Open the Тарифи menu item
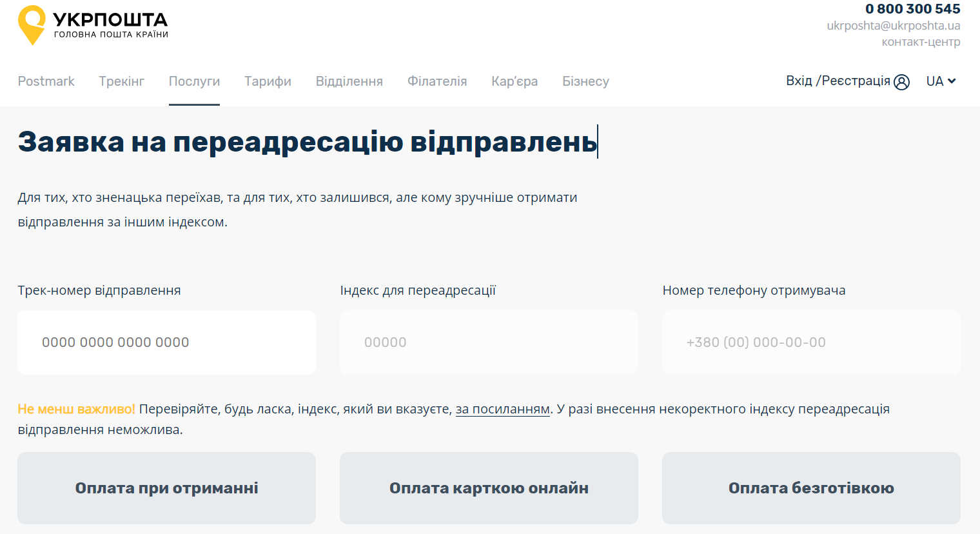The image size is (980, 534). pos(268,81)
